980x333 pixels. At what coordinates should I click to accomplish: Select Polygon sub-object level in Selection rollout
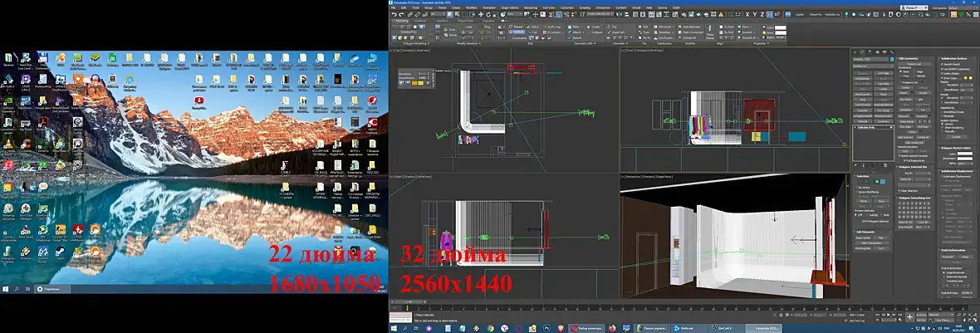877,182
